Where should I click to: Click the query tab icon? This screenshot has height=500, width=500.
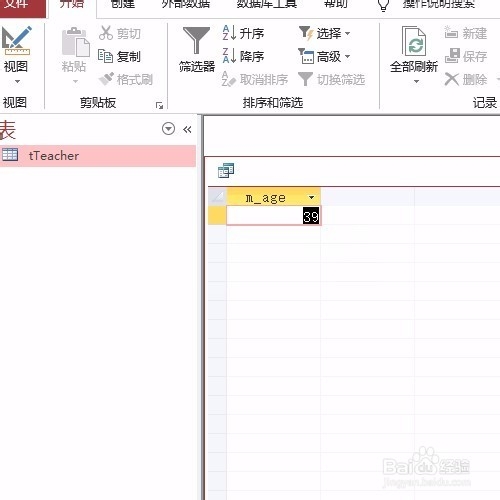pyautogui.click(x=226, y=170)
